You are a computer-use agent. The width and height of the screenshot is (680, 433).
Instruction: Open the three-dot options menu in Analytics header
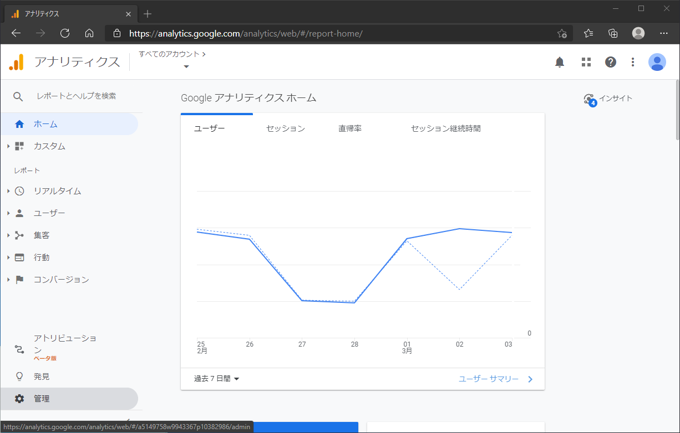coord(633,62)
